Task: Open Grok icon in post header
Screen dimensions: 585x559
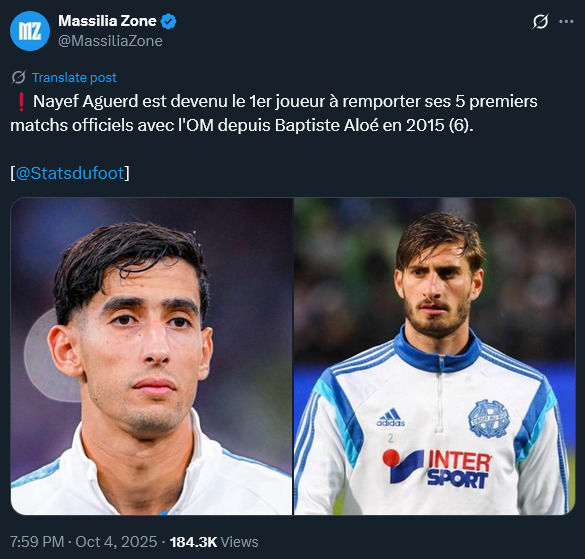Action: pyautogui.click(x=540, y=22)
